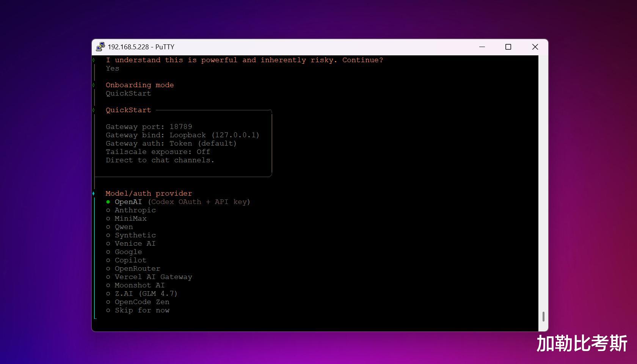This screenshot has width=637, height=364.
Task: Choose the OpenRouter provider option
Action: point(133,268)
